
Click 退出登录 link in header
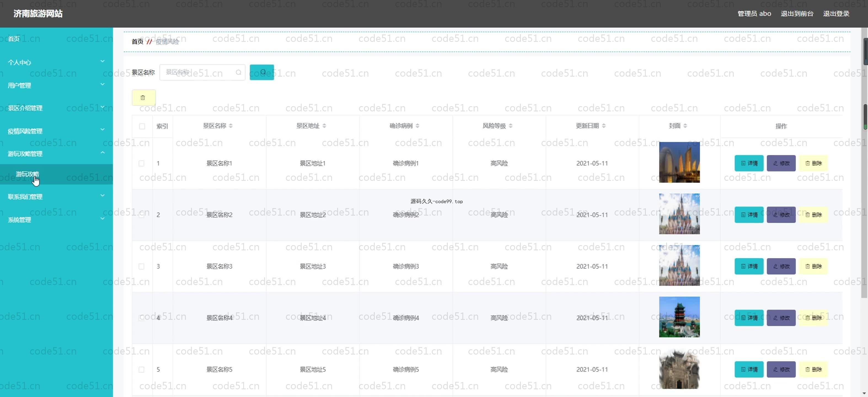coord(836,14)
